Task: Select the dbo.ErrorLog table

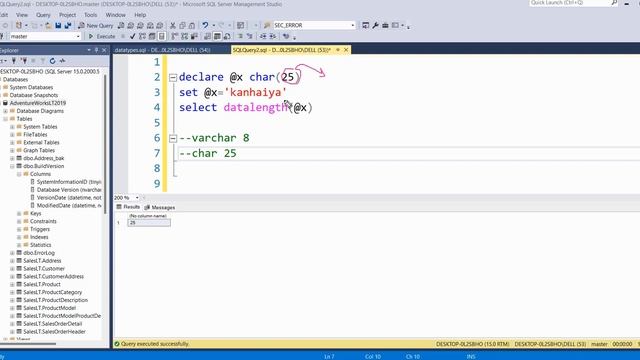Action: tap(39, 253)
